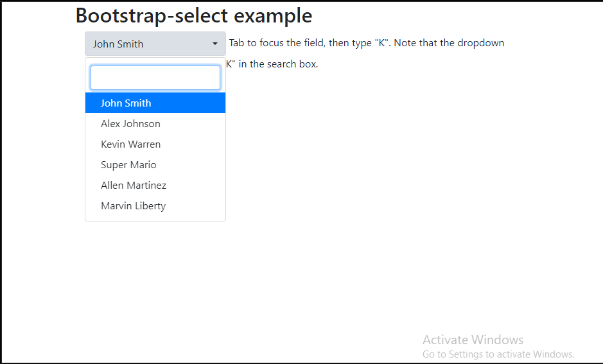Click the "Tab to focus the field" text

tap(277, 43)
